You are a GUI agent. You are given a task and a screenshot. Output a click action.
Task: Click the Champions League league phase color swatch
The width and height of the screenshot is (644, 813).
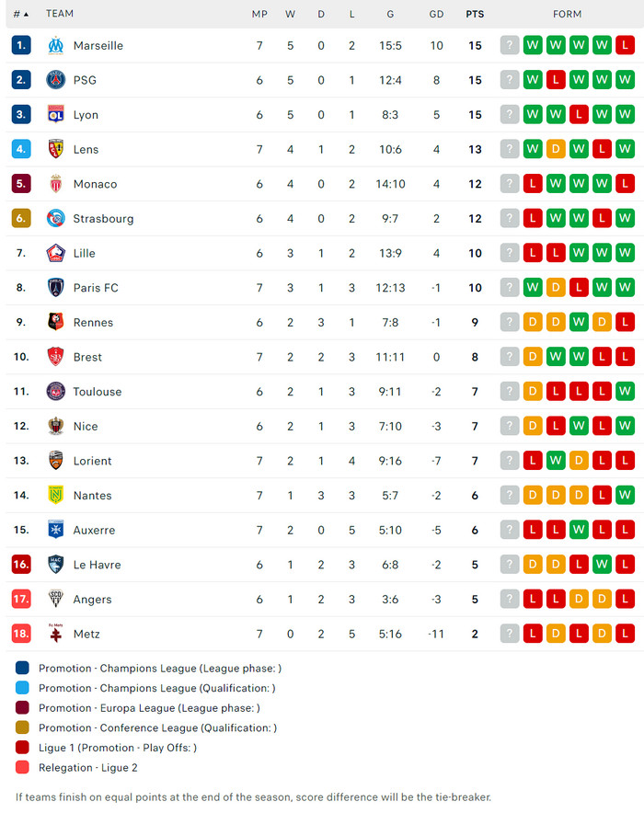[22, 669]
